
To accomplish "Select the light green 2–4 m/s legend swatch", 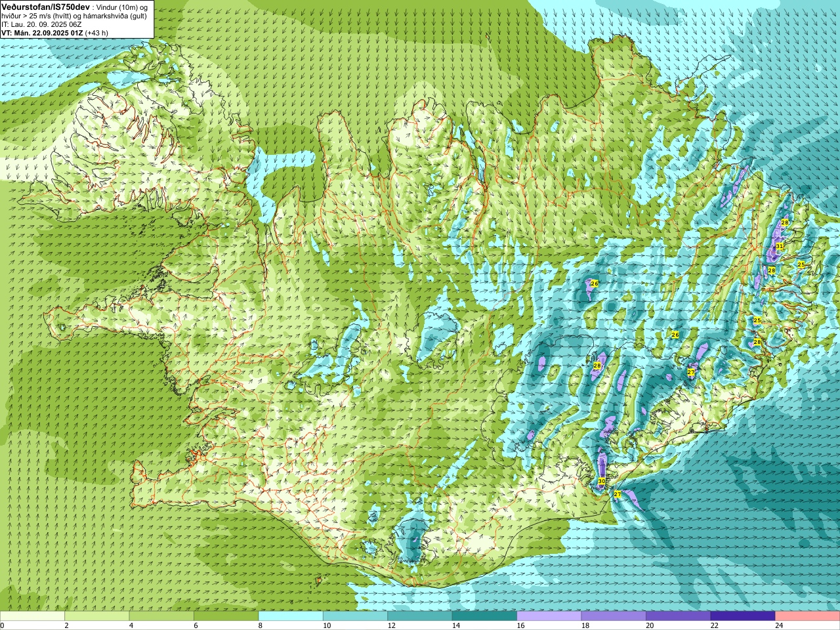I will click(x=96, y=616).
